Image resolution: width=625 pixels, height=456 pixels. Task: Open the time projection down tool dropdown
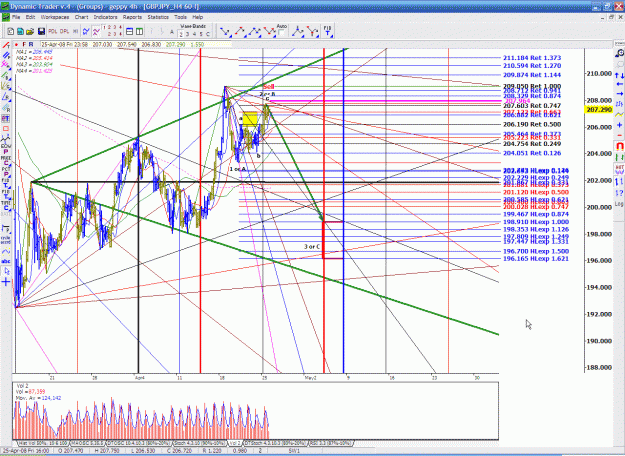(312, 31)
